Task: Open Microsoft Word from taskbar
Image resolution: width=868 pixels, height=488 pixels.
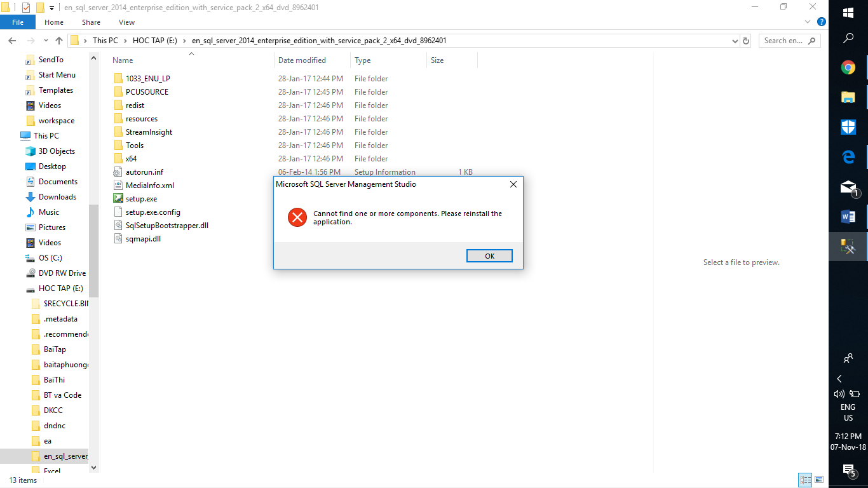Action: point(848,217)
